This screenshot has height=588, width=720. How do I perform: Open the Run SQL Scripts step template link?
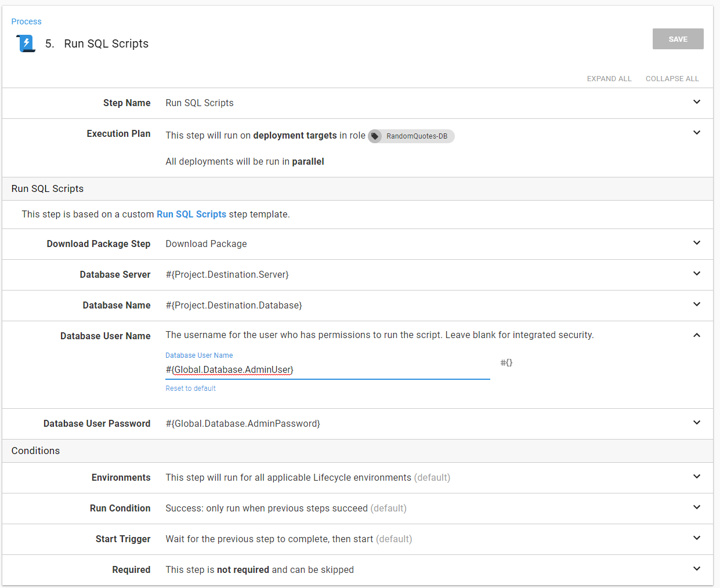pos(191,214)
